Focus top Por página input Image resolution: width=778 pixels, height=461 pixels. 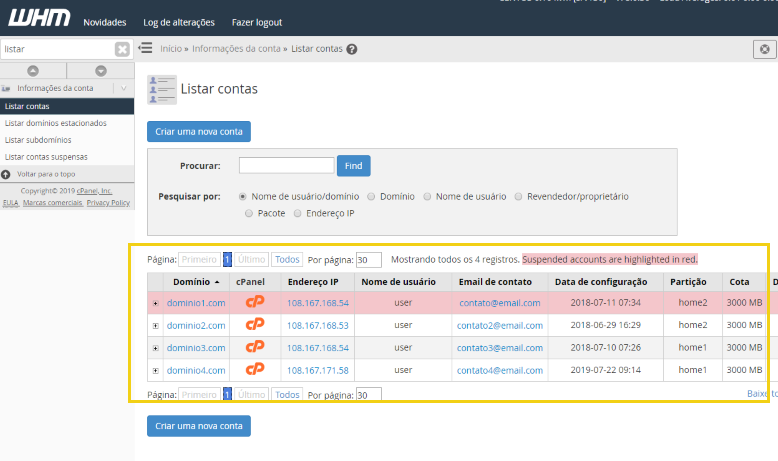tap(369, 260)
